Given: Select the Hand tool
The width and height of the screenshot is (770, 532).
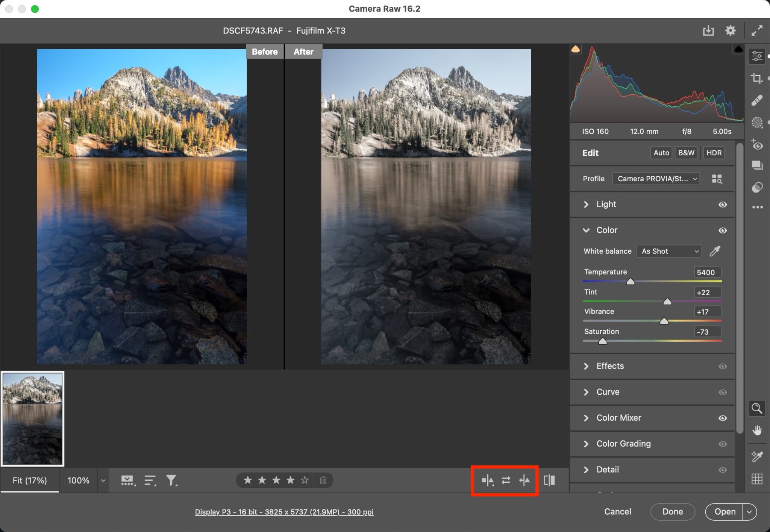Looking at the screenshot, I should 757,430.
